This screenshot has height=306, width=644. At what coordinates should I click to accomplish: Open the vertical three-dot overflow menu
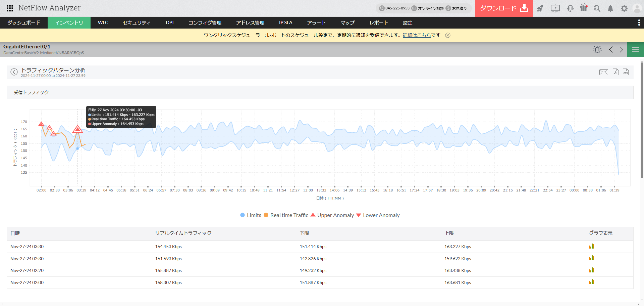coord(639,23)
